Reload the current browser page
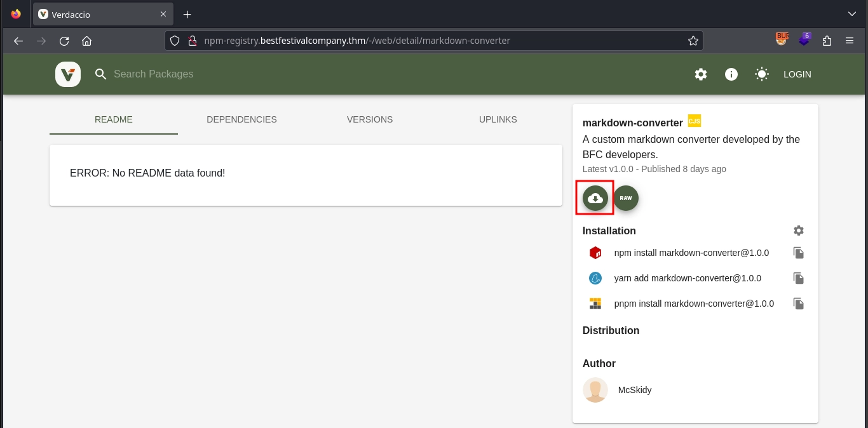The width and height of the screenshot is (868, 428). (x=64, y=41)
